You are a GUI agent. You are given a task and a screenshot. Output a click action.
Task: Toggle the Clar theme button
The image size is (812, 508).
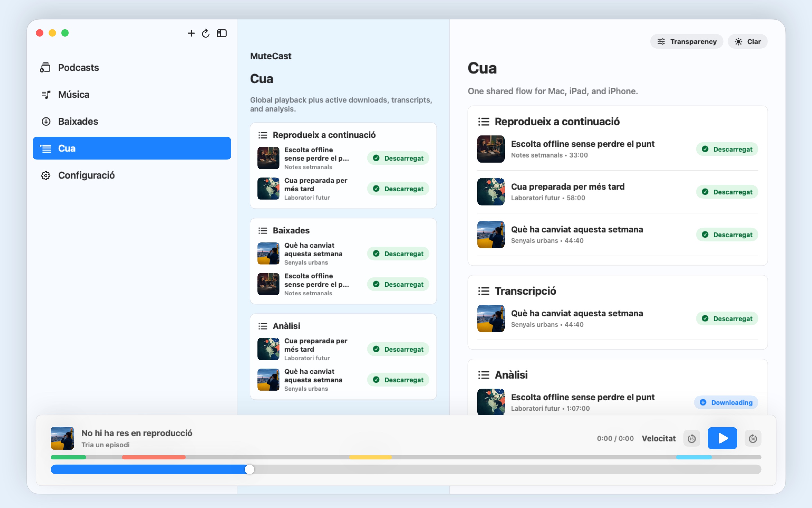coord(748,42)
